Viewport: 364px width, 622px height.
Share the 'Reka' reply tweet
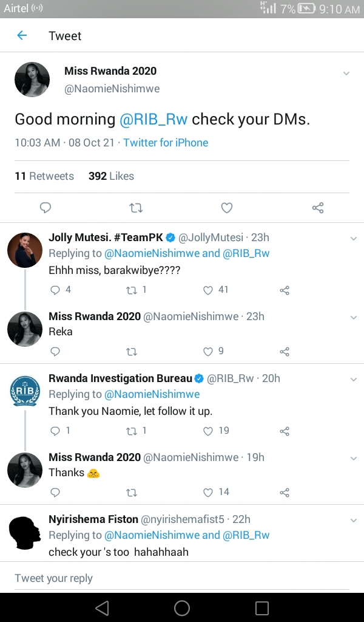tap(285, 352)
